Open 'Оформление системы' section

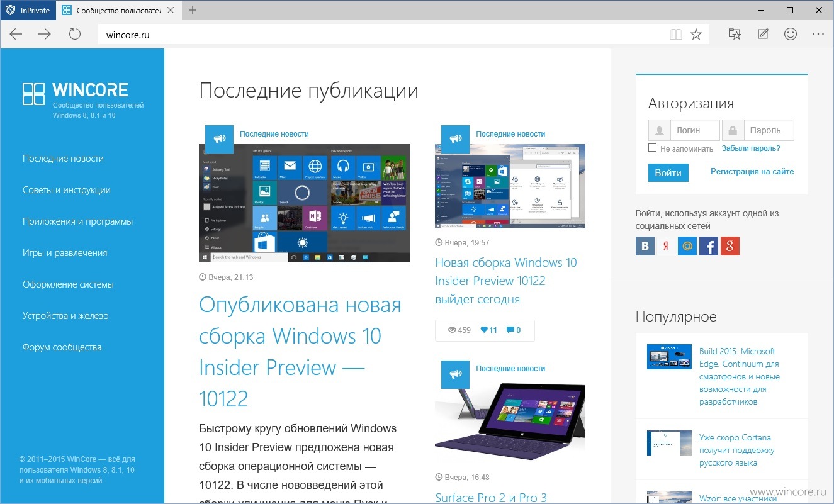(x=68, y=284)
